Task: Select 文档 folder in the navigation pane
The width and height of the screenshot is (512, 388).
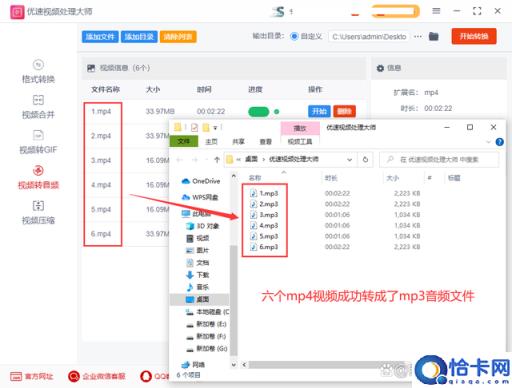Action: 198,262
